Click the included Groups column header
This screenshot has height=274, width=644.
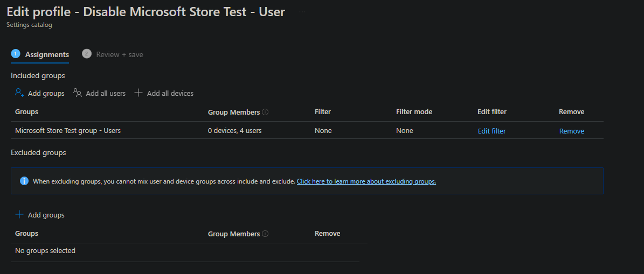tap(27, 111)
